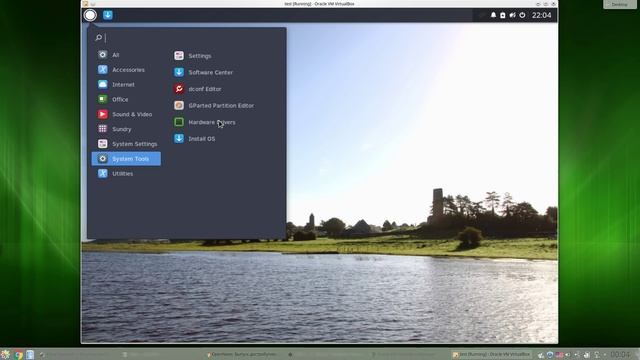Screen dimensions: 640x360
Task: Select the Accessories category
Action: point(126,70)
